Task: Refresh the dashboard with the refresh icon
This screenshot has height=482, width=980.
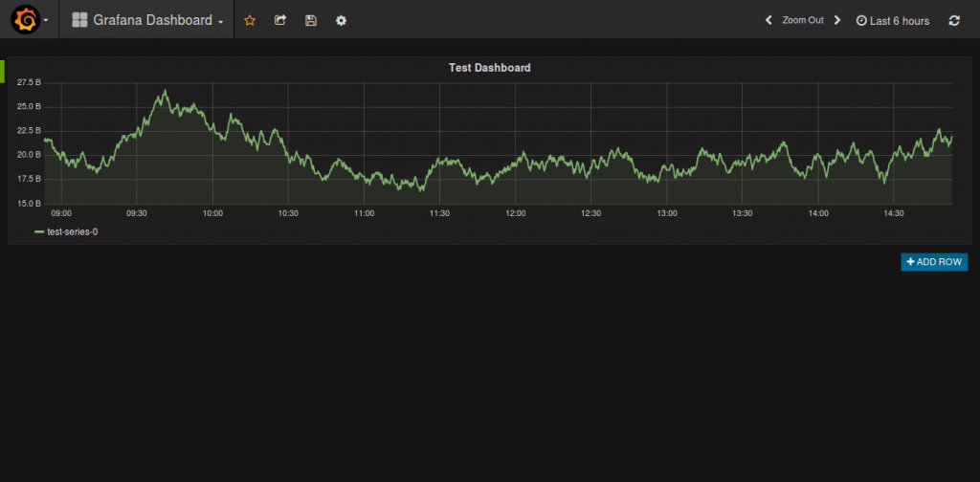Action: (954, 20)
